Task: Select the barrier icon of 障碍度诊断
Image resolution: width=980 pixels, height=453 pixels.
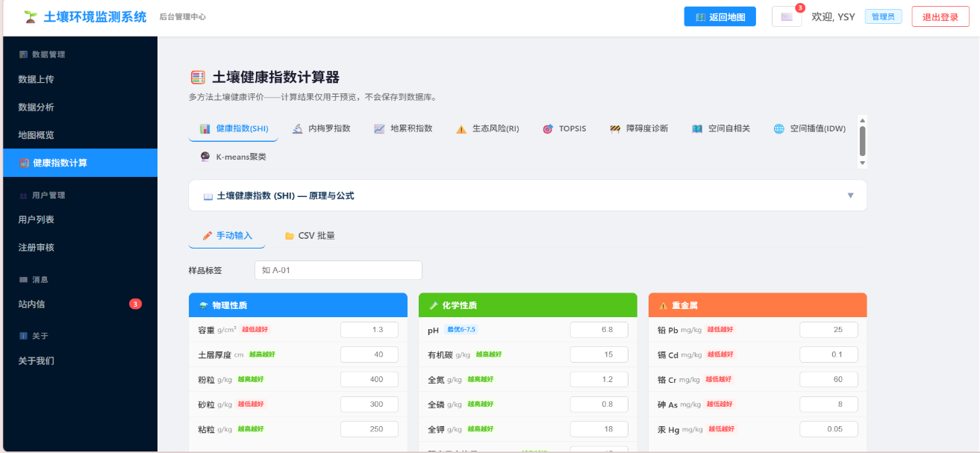Action: click(x=615, y=128)
